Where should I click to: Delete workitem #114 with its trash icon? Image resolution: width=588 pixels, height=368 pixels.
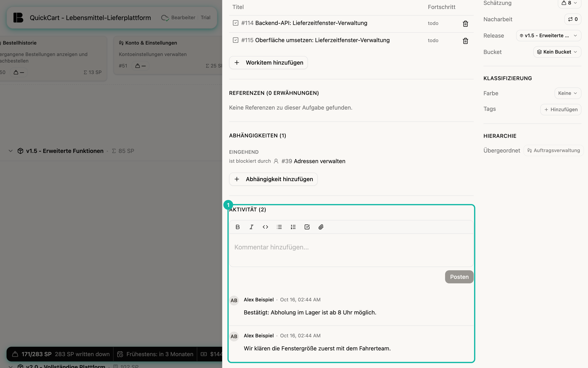465,24
